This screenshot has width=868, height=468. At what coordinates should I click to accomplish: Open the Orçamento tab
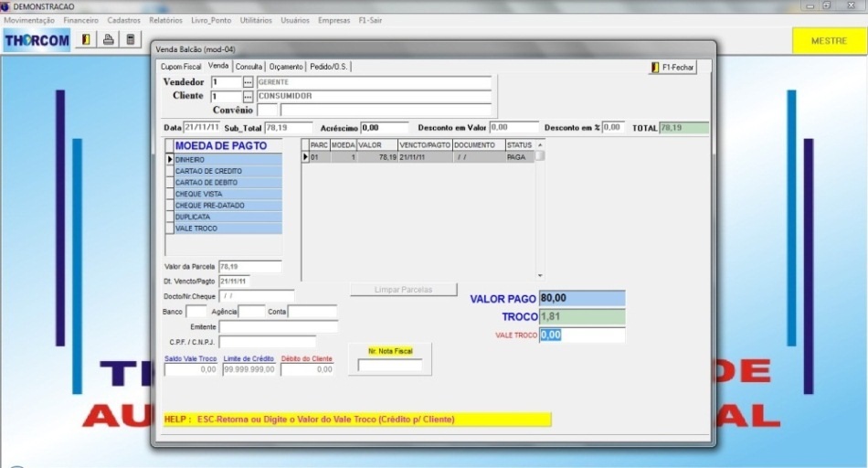click(286, 67)
